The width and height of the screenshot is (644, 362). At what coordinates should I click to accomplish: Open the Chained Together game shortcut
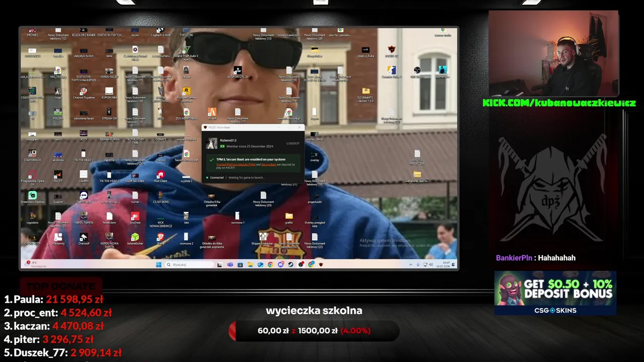pyautogui.click(x=84, y=94)
